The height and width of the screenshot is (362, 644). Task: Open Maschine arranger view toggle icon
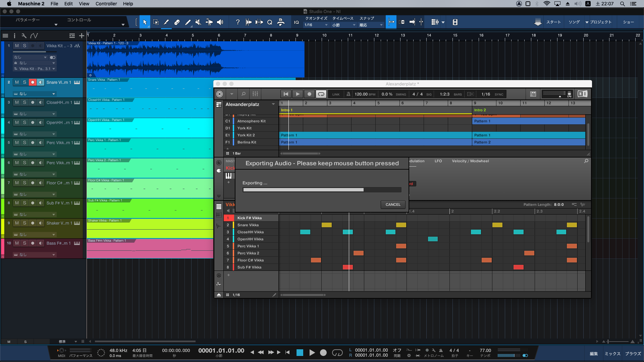pos(219,105)
